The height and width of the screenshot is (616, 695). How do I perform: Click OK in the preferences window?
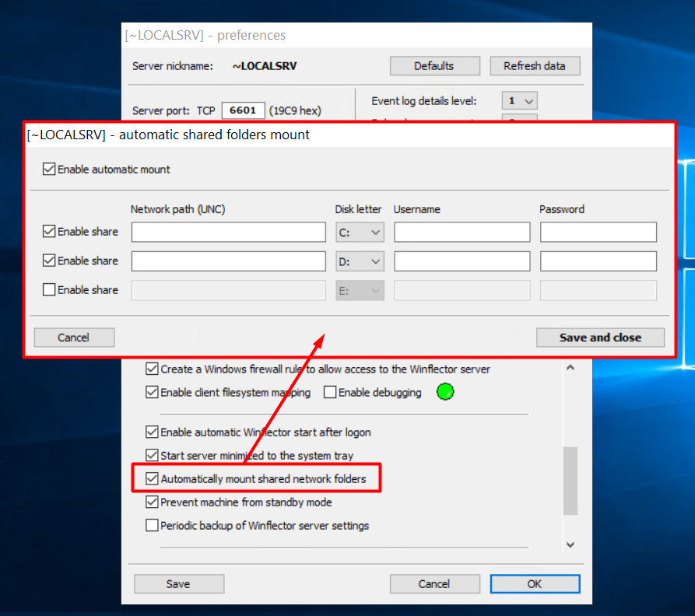pyautogui.click(x=535, y=584)
